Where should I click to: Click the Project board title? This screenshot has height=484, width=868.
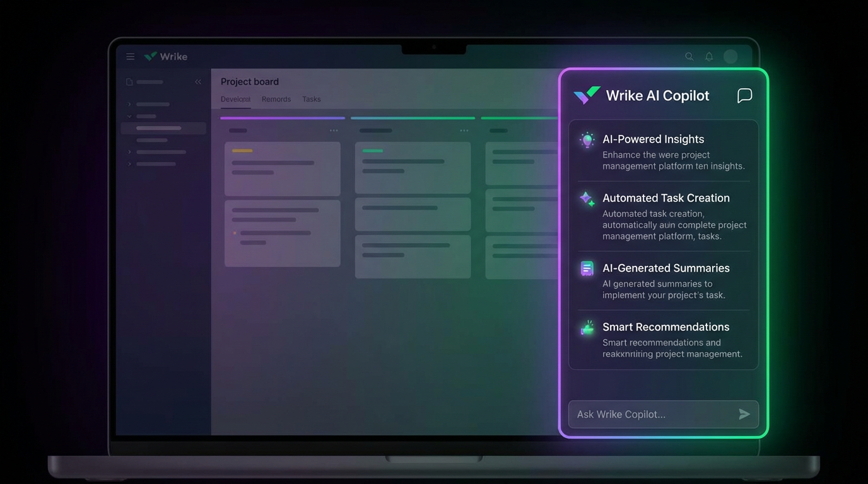(x=250, y=81)
